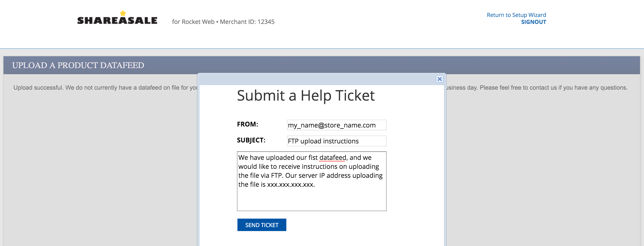
Task: Click the for Rocket Web text
Action: pos(193,22)
